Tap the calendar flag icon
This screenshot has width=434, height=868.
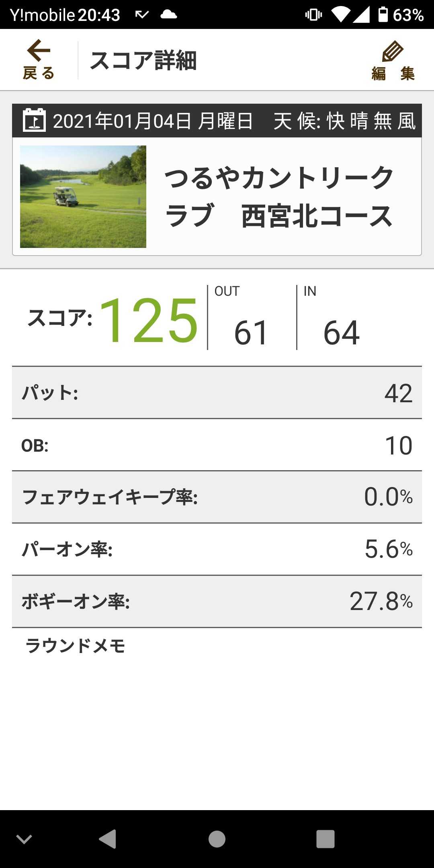click(34, 120)
